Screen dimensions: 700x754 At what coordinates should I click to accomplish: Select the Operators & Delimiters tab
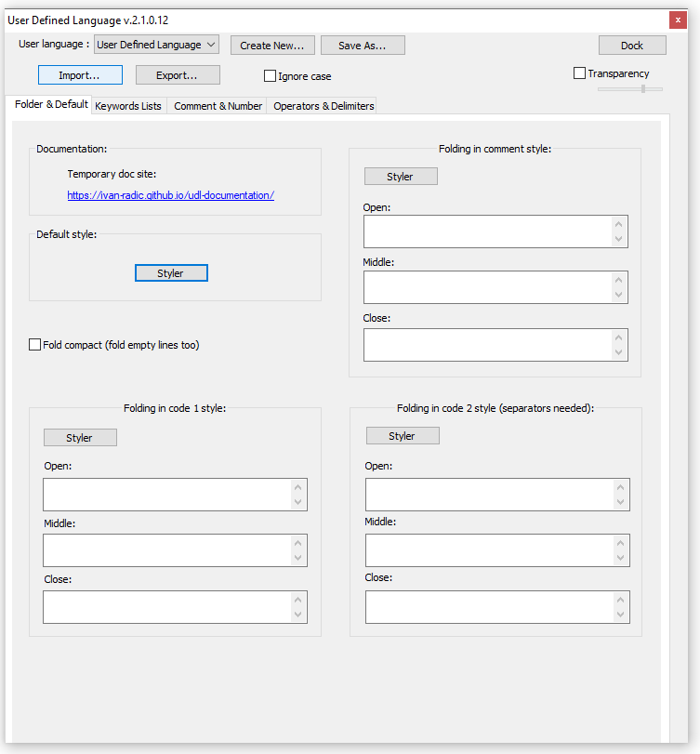pos(324,106)
